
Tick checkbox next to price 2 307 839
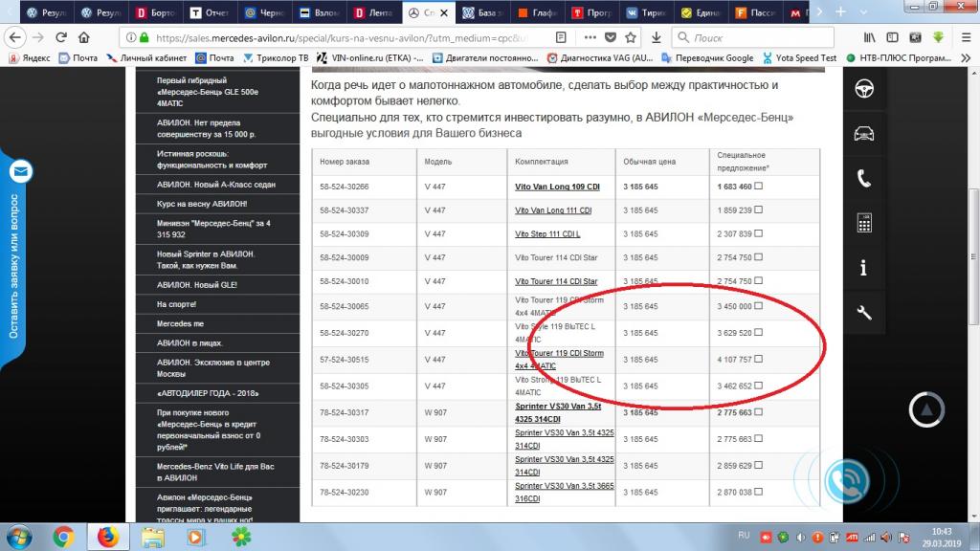(x=758, y=233)
